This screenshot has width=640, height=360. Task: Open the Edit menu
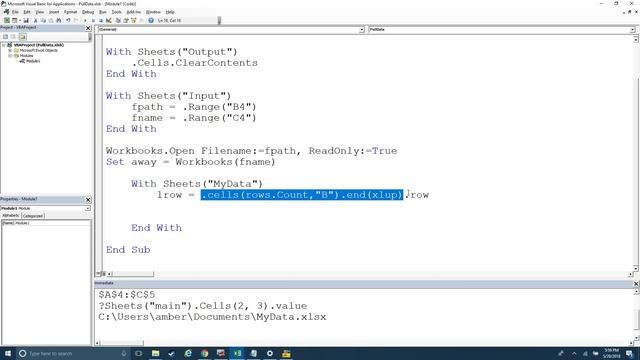pos(27,12)
